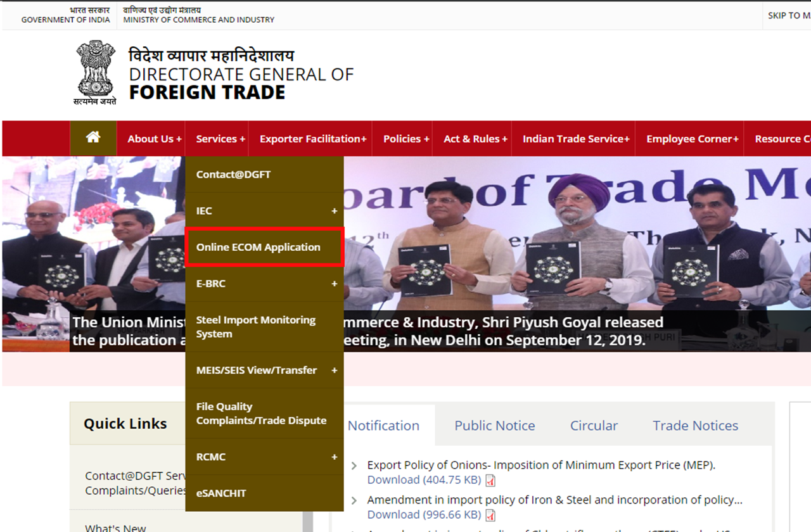Select Contact@DGFT from Services menu
Viewport: 811px width, 532px height.
coord(264,175)
